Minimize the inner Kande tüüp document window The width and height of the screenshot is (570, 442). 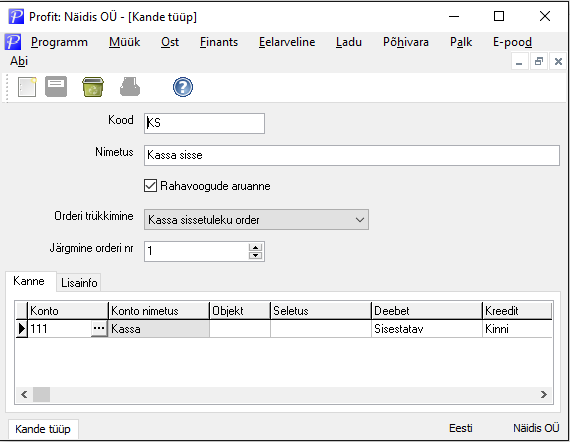519,62
